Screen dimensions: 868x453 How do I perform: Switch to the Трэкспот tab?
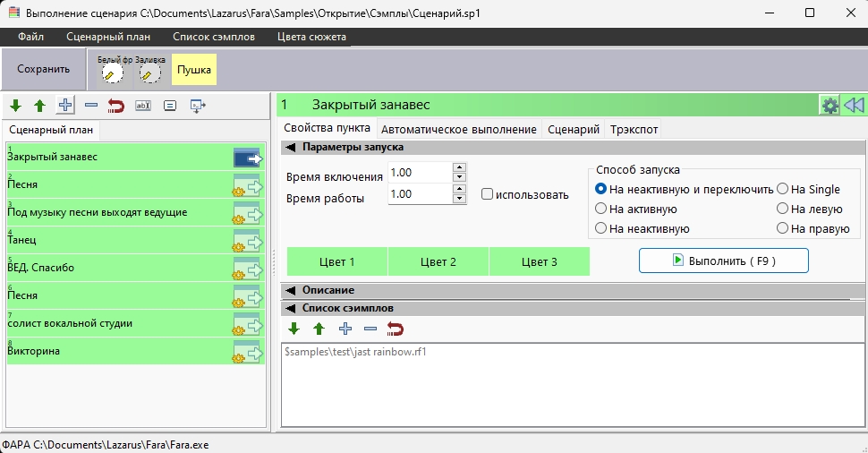[x=634, y=129]
